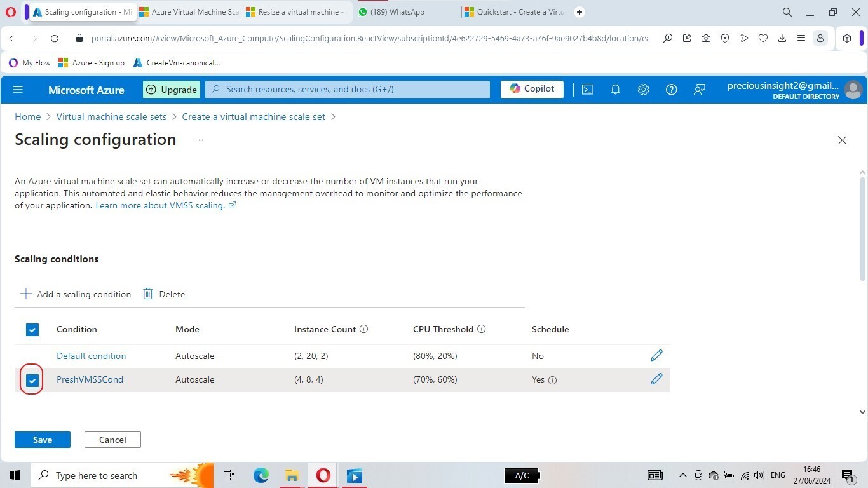The height and width of the screenshot is (488, 868).
Task: Open a new browser tab
Action: (x=580, y=12)
